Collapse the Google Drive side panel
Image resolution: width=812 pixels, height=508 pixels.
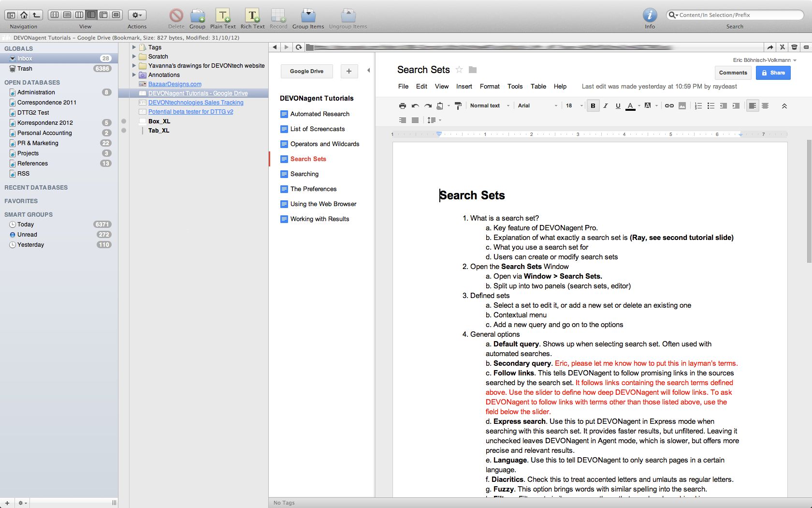(368, 71)
